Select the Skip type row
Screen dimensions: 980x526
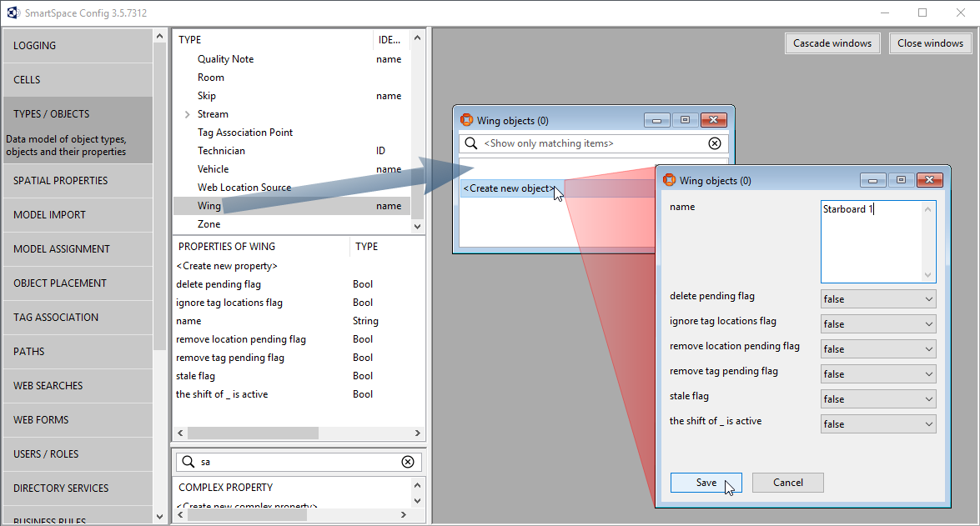[292, 96]
